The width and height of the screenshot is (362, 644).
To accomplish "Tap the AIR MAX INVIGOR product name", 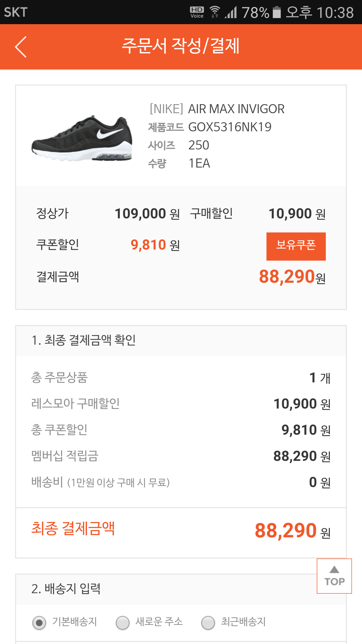I will click(236, 109).
